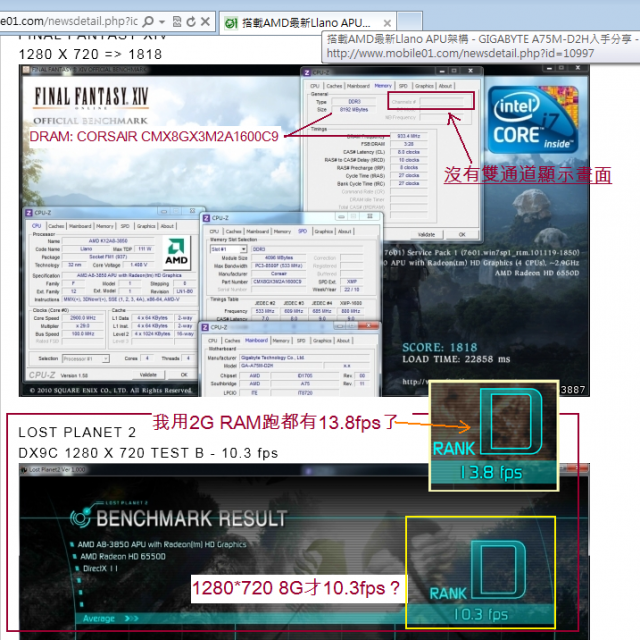Screen dimensions: 640x640
Task: Open Caches tab in CPU-Z processor window
Action: tap(56, 226)
